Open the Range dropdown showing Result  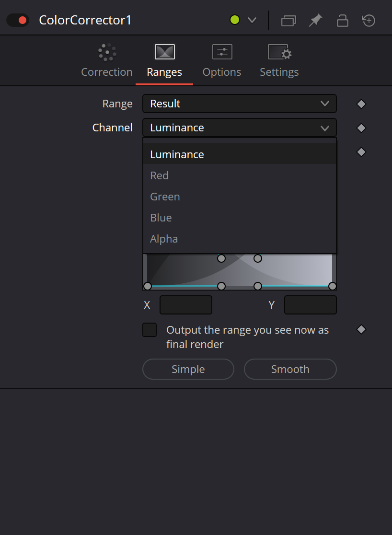[240, 104]
